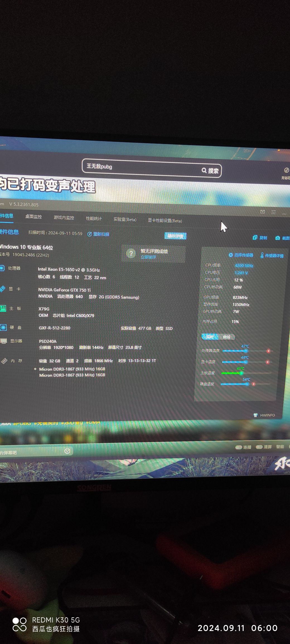Select the 实时 realtime view toggle
The width and height of the screenshot is (290, 644).
pyautogui.click(x=210, y=337)
